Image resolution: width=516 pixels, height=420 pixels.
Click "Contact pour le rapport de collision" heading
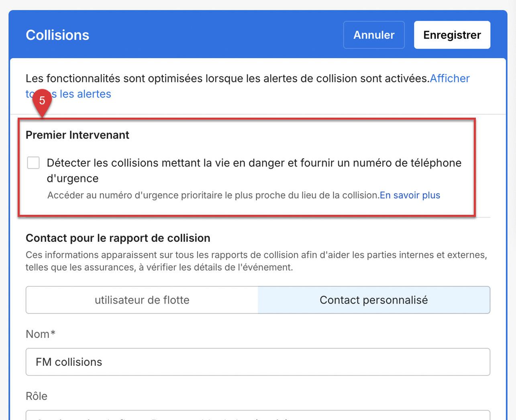118,238
